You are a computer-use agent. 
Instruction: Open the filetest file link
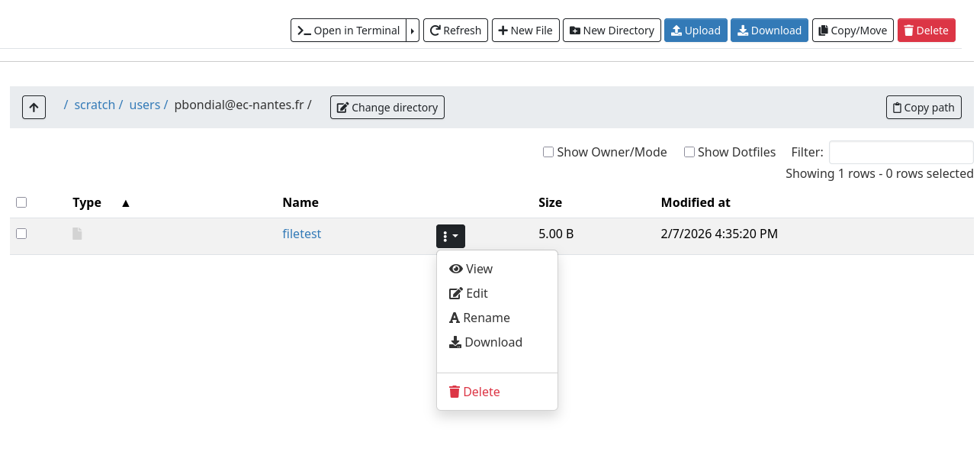click(x=301, y=234)
